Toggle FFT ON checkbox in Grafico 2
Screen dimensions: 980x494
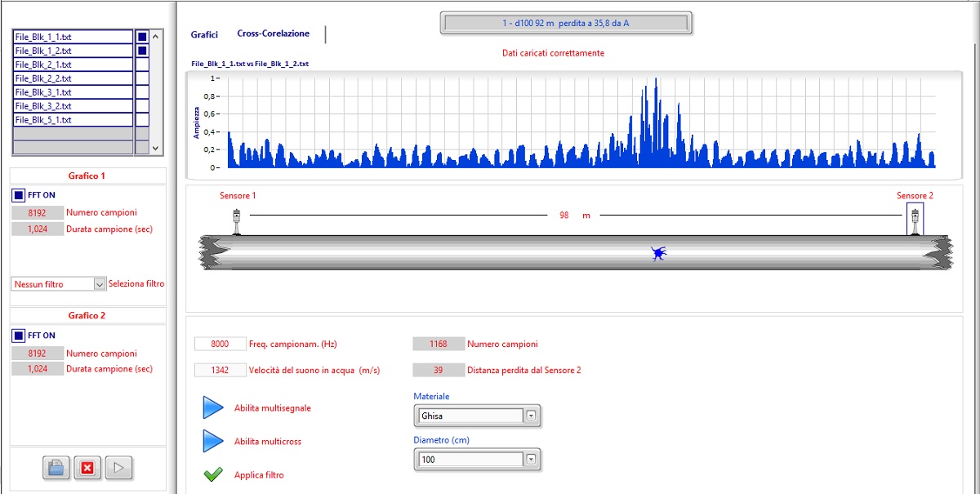[19, 335]
